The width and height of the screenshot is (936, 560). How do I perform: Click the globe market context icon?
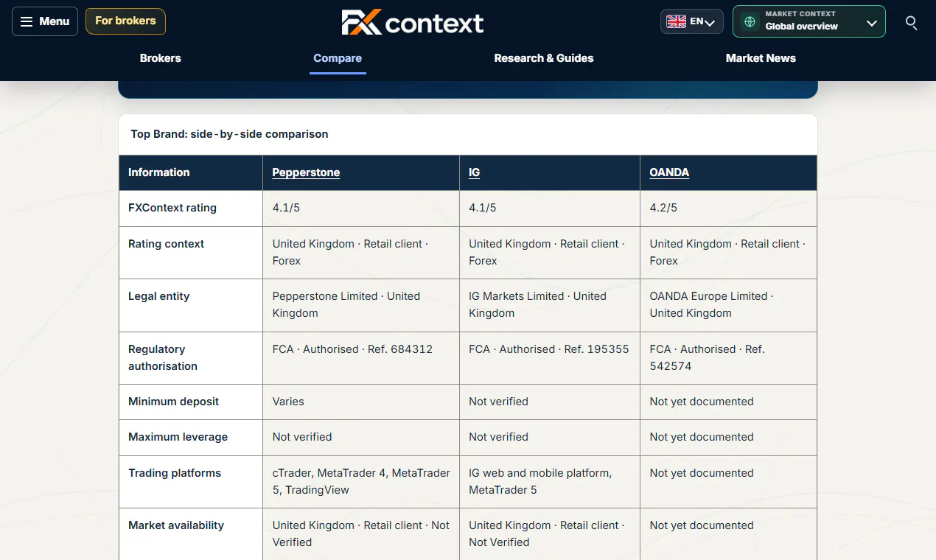(x=750, y=21)
